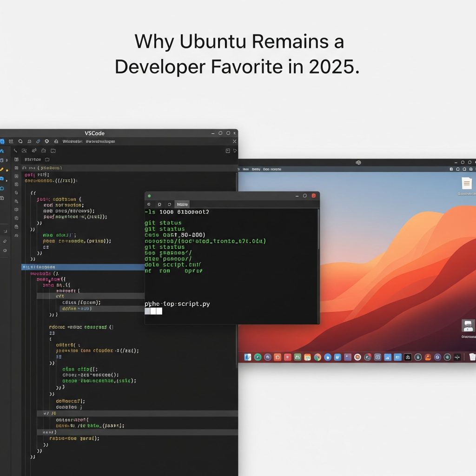Click the gear icon in terminal tab bar

pyautogui.click(x=149, y=205)
